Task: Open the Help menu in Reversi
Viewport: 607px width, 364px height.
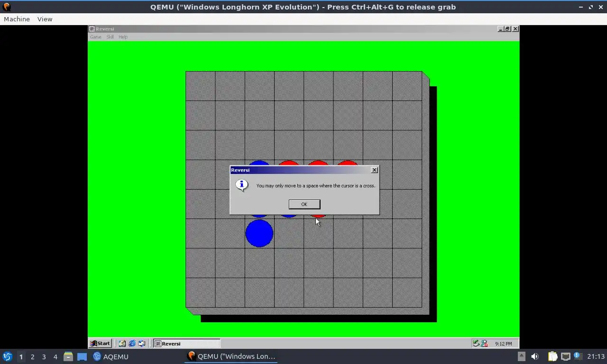Action: point(123,37)
